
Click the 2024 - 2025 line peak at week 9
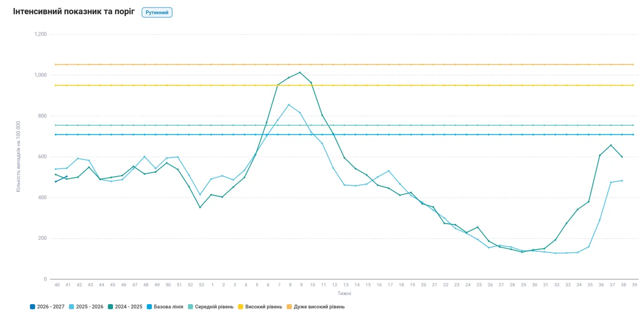click(x=300, y=72)
